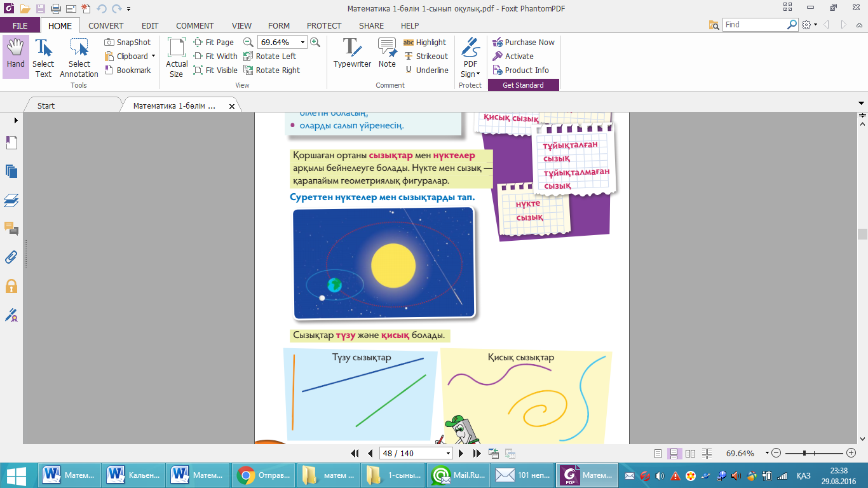The width and height of the screenshot is (868, 488).
Task: Expand the page number dropdown
Action: tap(449, 454)
